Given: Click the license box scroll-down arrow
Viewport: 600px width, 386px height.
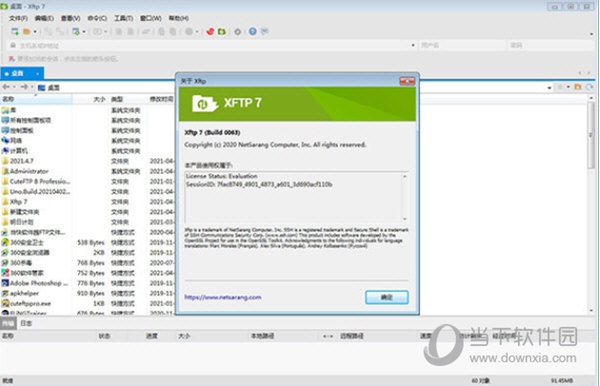Looking at the screenshot, I should [x=404, y=219].
